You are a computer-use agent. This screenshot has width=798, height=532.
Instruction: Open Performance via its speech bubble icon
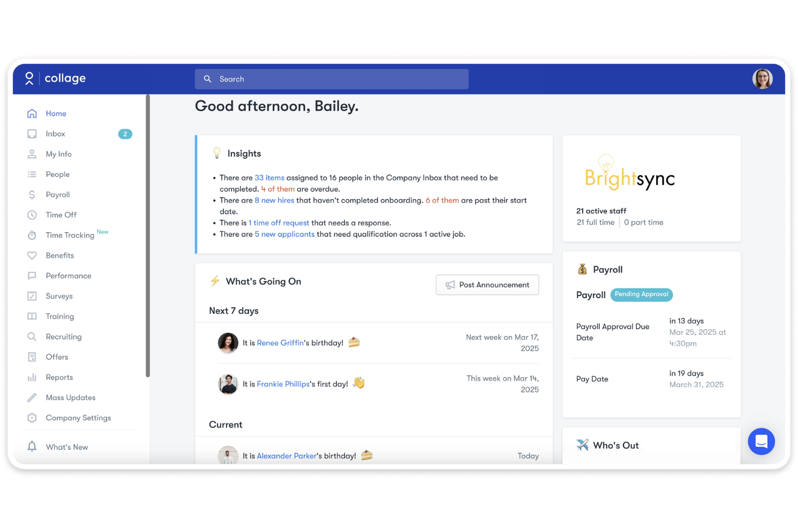[32, 275]
